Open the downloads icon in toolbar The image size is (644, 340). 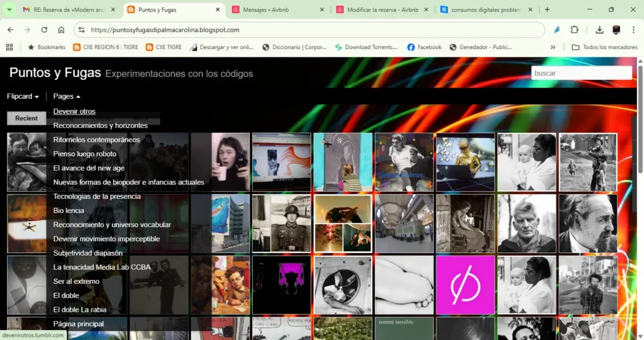point(599,30)
